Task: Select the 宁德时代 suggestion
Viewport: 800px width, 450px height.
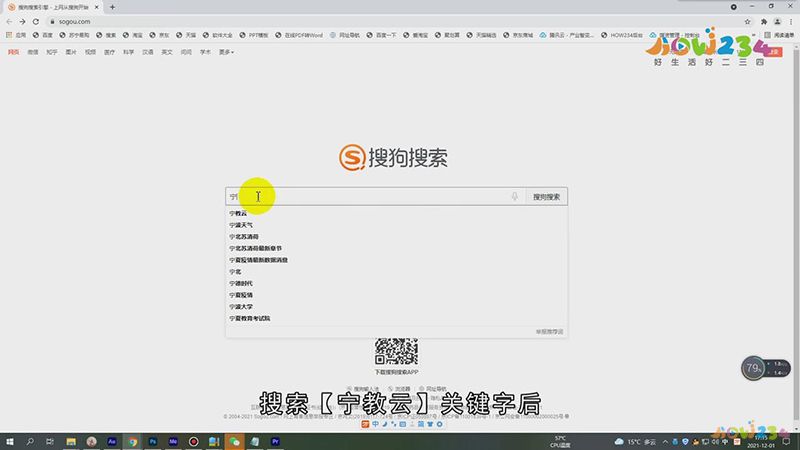Action: coord(241,283)
